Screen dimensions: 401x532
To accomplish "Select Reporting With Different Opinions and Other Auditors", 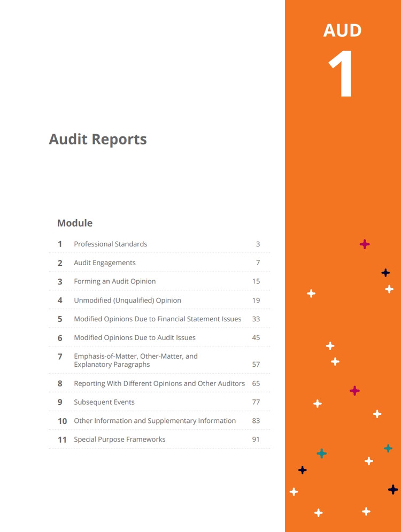I will tap(159, 383).
